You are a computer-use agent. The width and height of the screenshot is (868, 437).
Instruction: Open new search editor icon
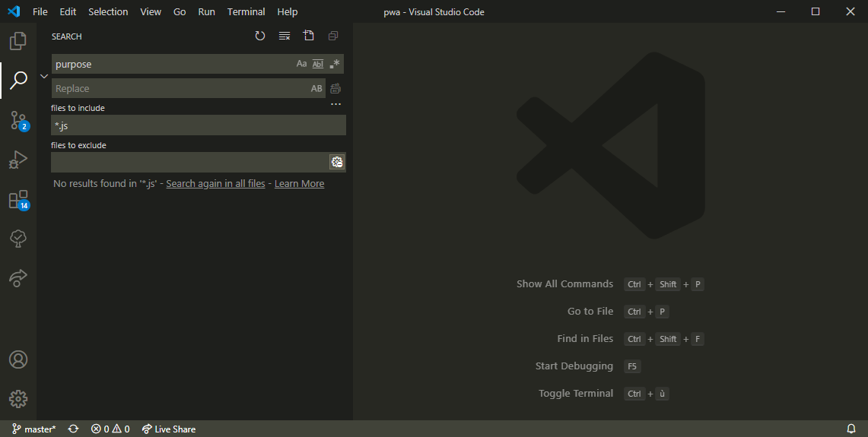tap(309, 36)
